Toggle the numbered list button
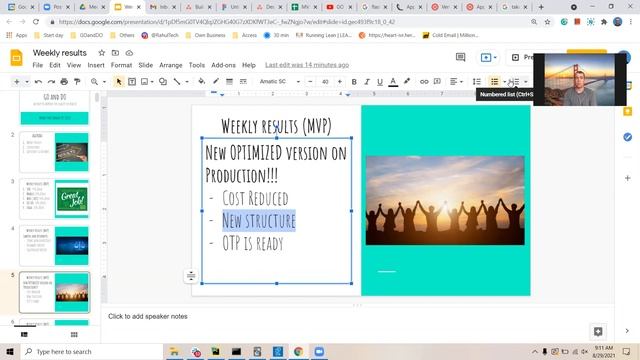640x360 pixels. pyautogui.click(x=515, y=82)
